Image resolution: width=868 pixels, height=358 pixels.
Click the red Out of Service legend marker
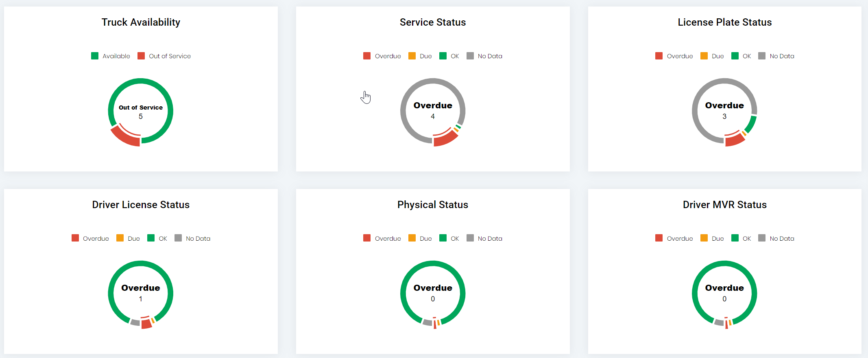pyautogui.click(x=141, y=56)
